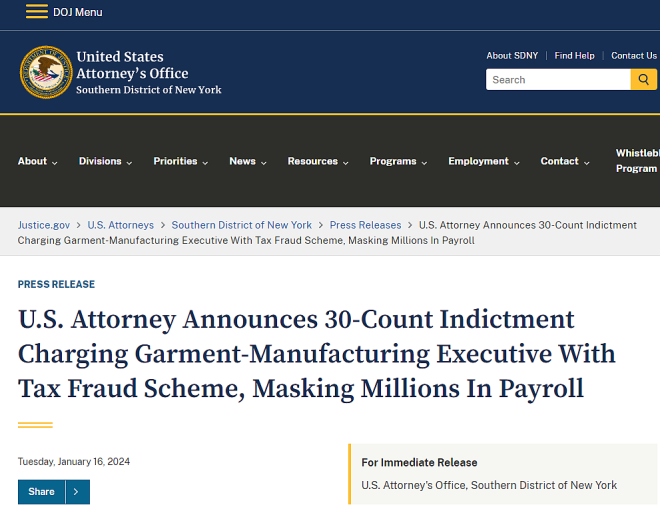Expand the Divisions navigation dropdown
The image size is (660, 515).
coord(106,162)
